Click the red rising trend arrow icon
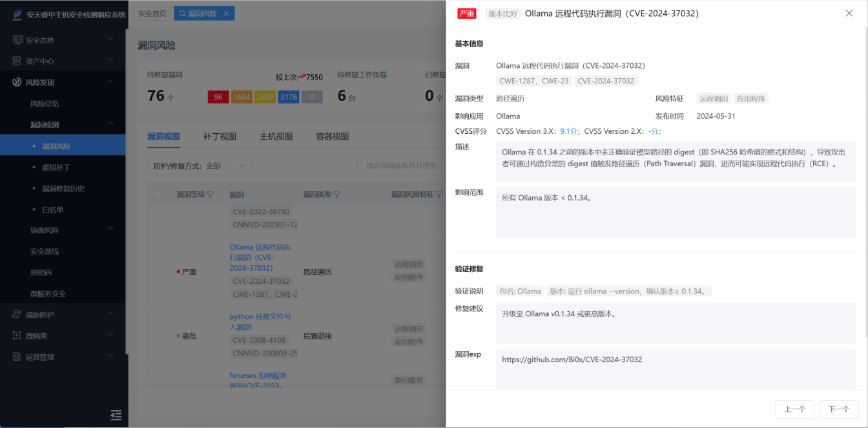 302,77
